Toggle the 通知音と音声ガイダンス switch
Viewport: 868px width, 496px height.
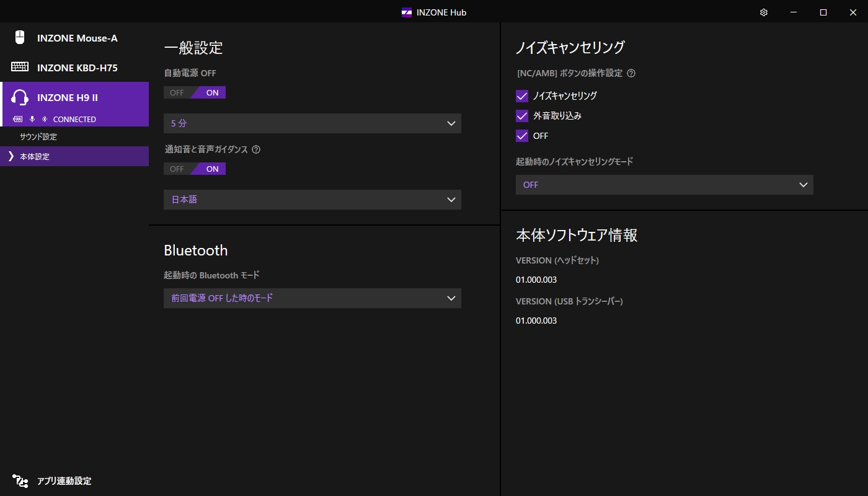195,169
